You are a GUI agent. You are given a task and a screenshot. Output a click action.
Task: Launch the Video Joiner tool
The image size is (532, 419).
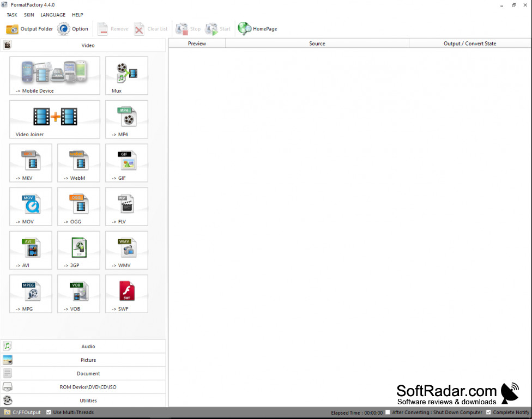click(55, 119)
